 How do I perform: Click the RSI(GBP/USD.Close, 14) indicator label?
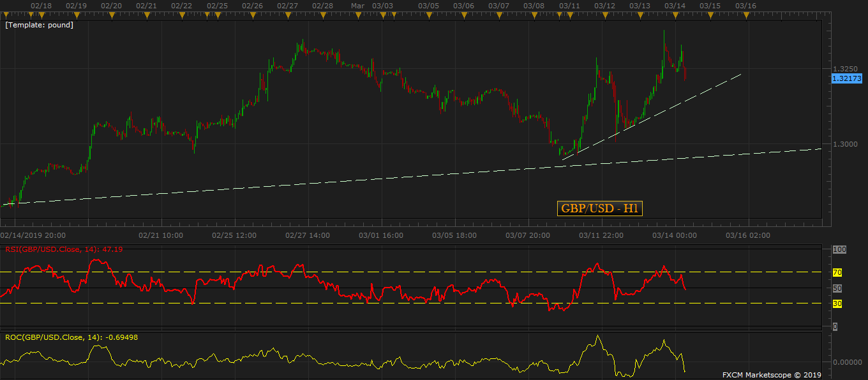coord(64,249)
